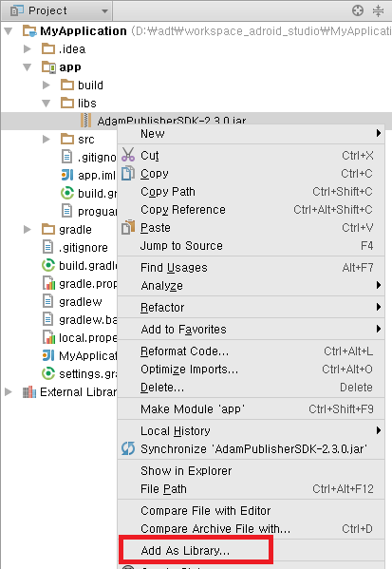The width and height of the screenshot is (392, 569).
Task: Select the External Libraries books icon
Action: 29,392
